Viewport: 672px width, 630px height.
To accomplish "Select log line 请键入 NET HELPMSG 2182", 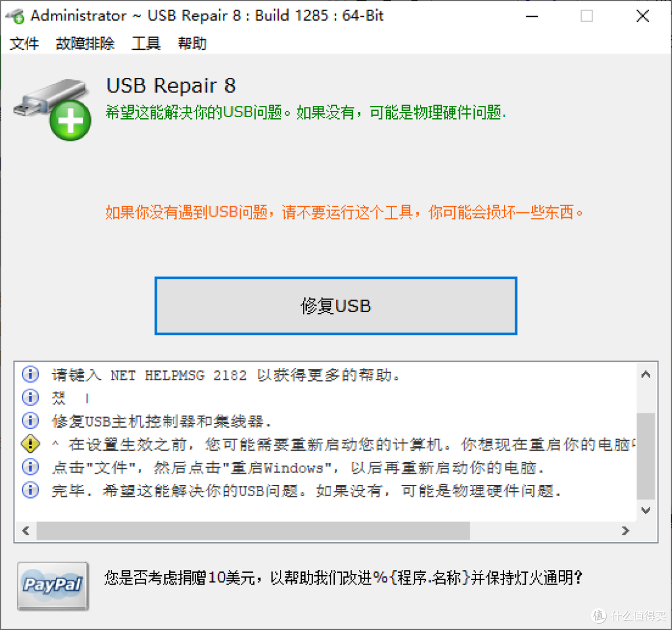I will (226, 375).
